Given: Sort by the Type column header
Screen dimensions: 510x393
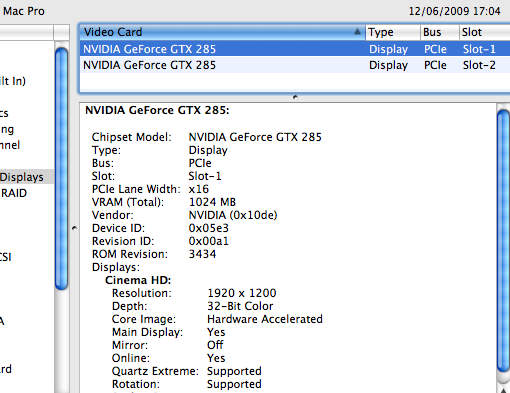Looking at the screenshot, I should pos(393,32).
